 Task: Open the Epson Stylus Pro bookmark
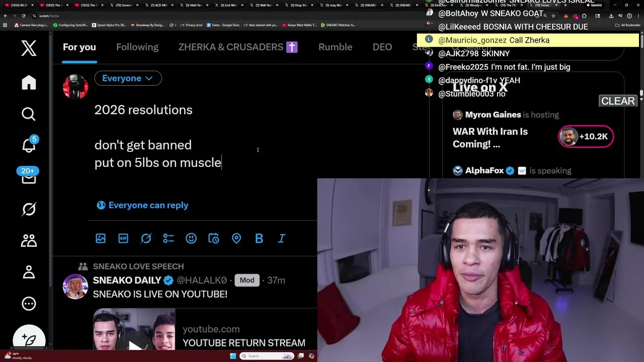109,25
